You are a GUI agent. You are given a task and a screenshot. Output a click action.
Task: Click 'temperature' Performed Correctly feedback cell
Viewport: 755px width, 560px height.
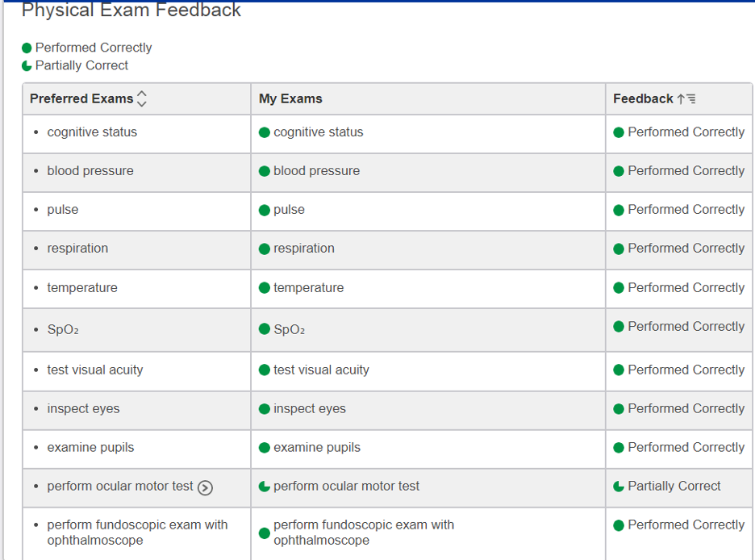click(686, 287)
